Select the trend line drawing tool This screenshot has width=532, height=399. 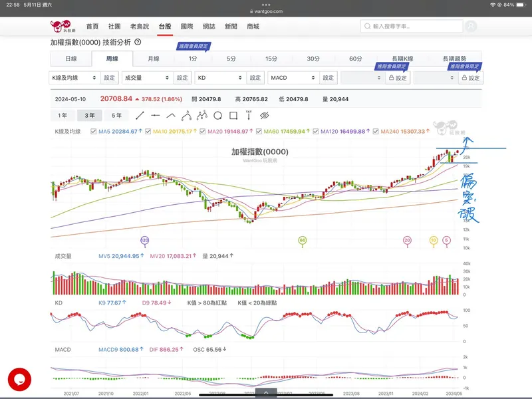tap(140, 116)
